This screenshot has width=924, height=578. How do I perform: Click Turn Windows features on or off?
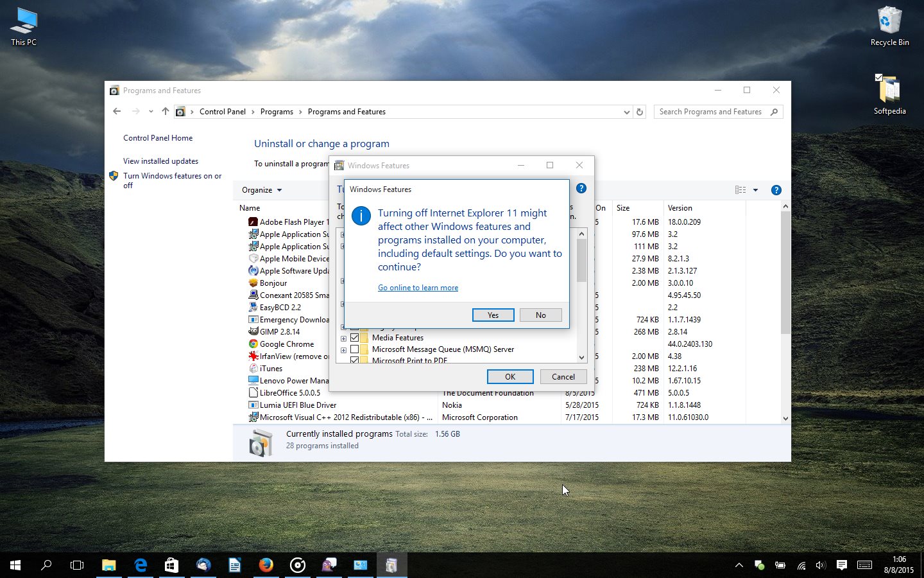click(172, 180)
